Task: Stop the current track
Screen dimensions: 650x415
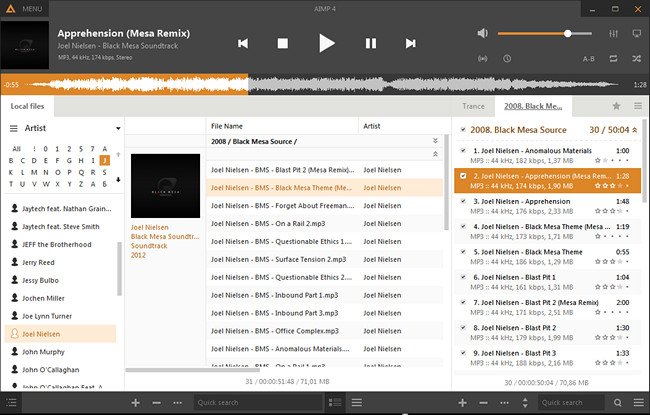Action: pos(283,43)
